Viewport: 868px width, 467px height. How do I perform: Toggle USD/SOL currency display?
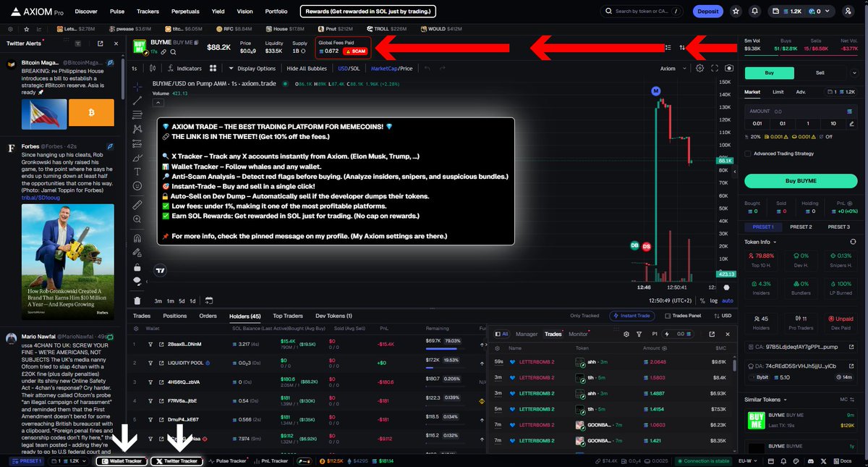pos(348,68)
